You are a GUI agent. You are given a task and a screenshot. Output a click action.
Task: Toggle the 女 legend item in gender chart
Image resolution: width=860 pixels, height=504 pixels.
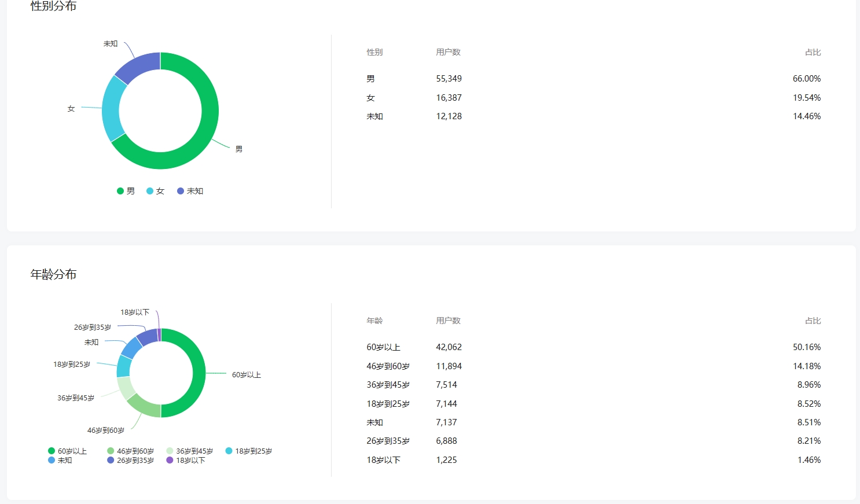tap(156, 191)
